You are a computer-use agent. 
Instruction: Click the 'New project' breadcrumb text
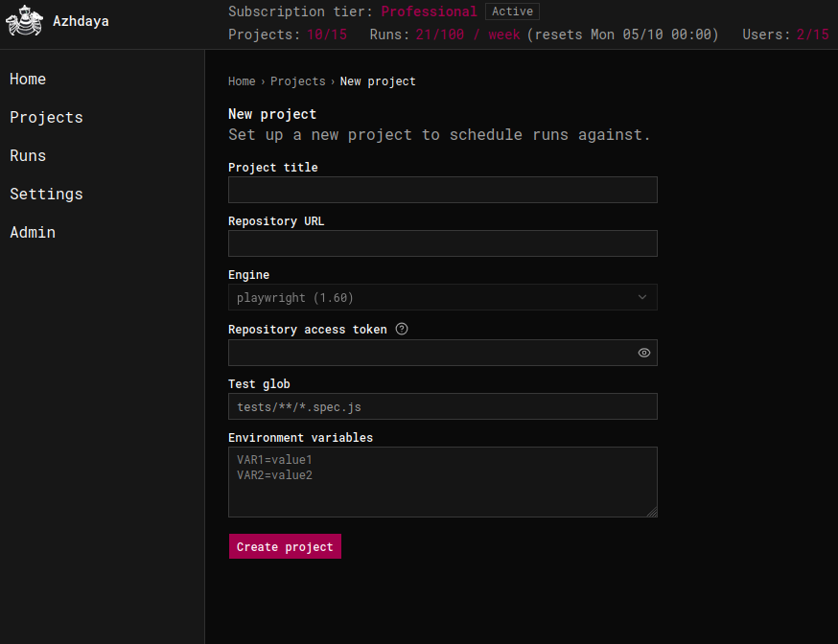coord(378,81)
